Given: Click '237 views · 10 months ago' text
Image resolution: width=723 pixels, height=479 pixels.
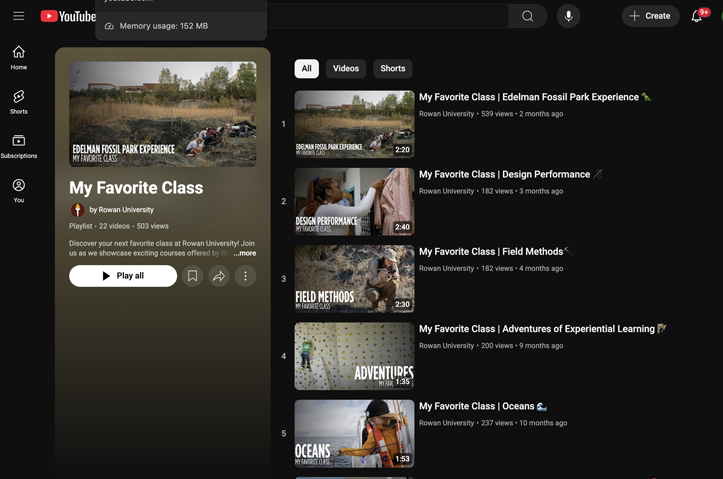Looking at the screenshot, I should coord(524,423).
